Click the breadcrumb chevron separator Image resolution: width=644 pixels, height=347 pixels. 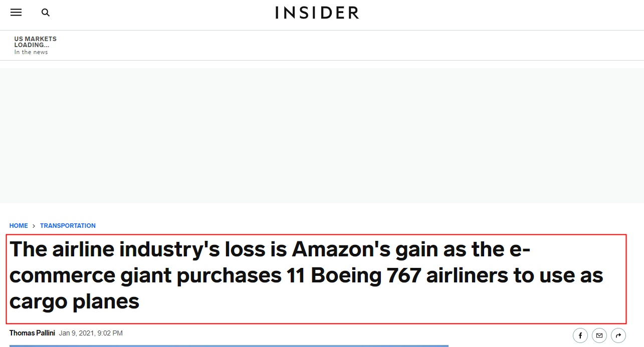[x=34, y=226]
